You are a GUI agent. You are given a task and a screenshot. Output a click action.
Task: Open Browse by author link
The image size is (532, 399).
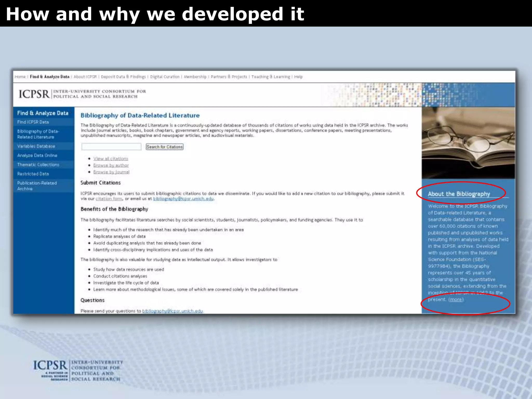111,165
